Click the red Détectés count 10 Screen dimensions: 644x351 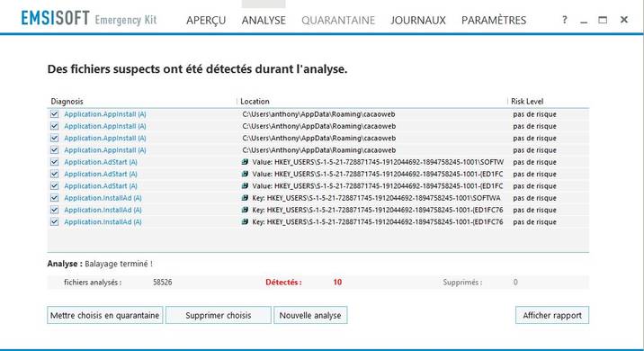pyautogui.click(x=337, y=282)
